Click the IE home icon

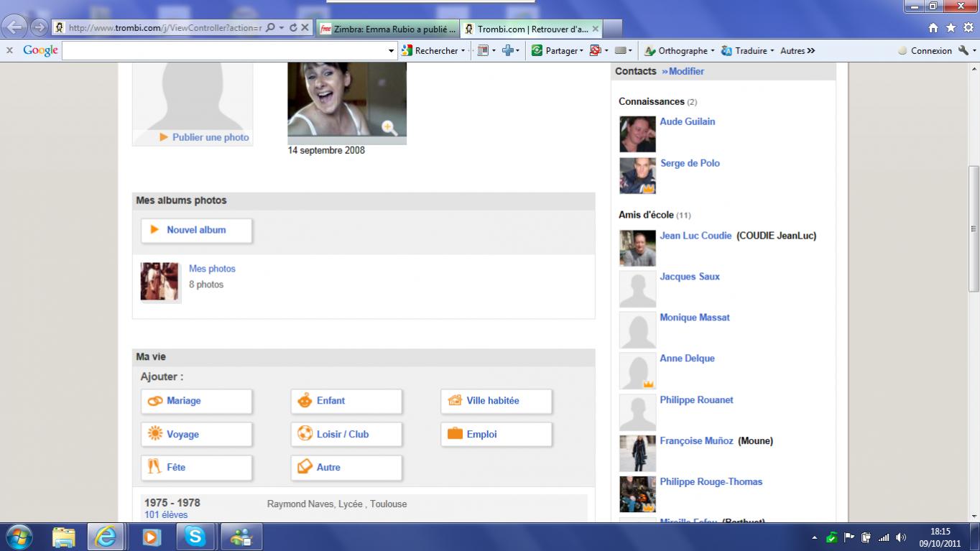[x=933, y=28]
